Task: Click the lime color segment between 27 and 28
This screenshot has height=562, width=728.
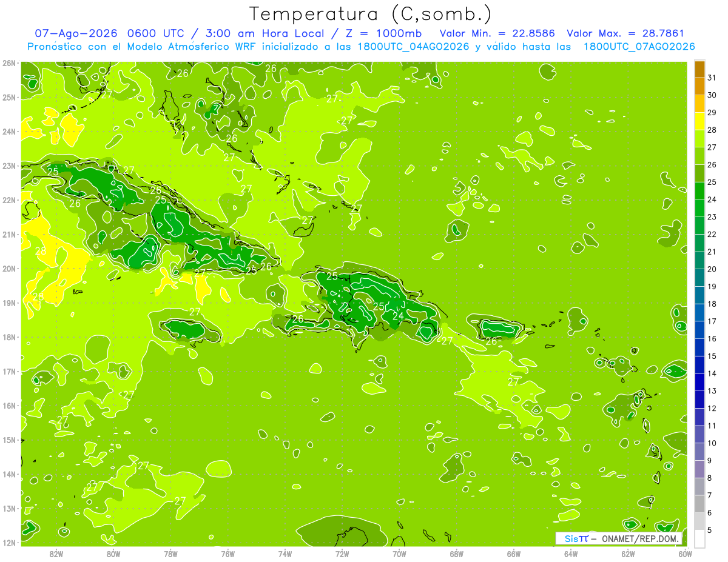Action: point(699,138)
